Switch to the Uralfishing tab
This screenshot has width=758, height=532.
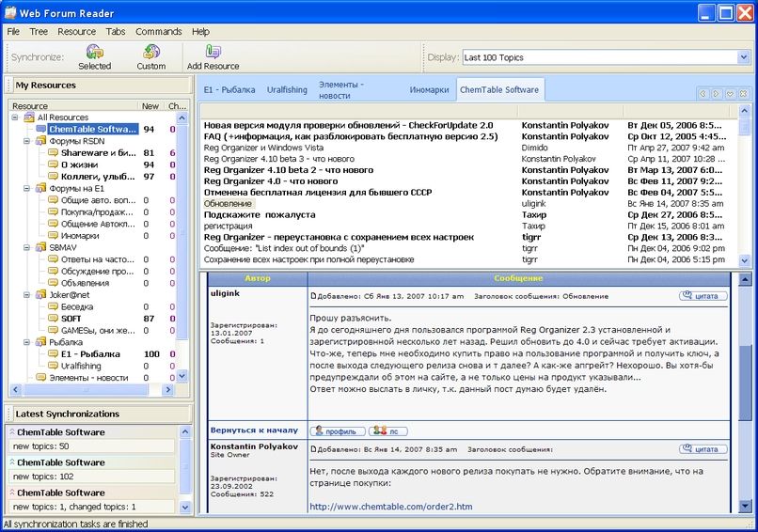click(x=287, y=90)
